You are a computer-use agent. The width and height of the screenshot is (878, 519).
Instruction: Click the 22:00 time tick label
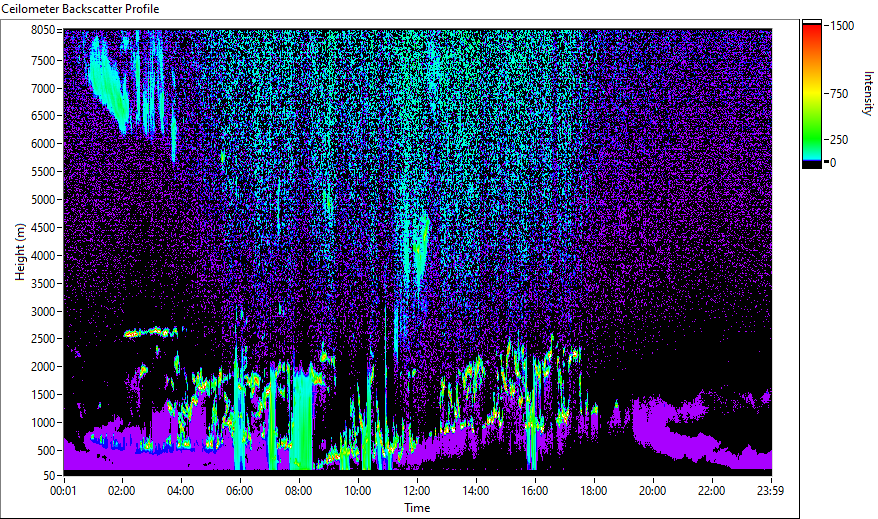point(712,491)
